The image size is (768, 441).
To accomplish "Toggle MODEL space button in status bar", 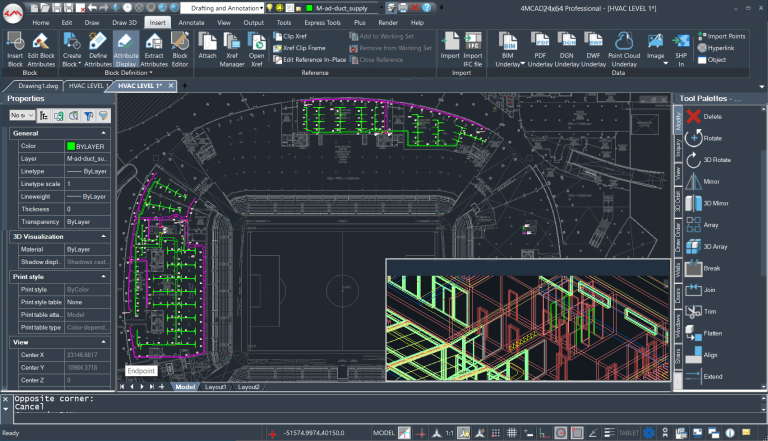I will pyautogui.click(x=383, y=433).
